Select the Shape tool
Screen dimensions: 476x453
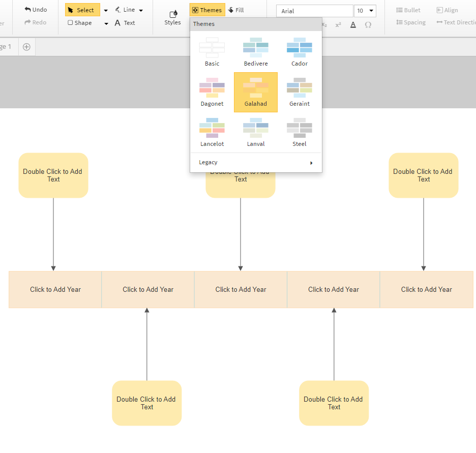coord(79,22)
